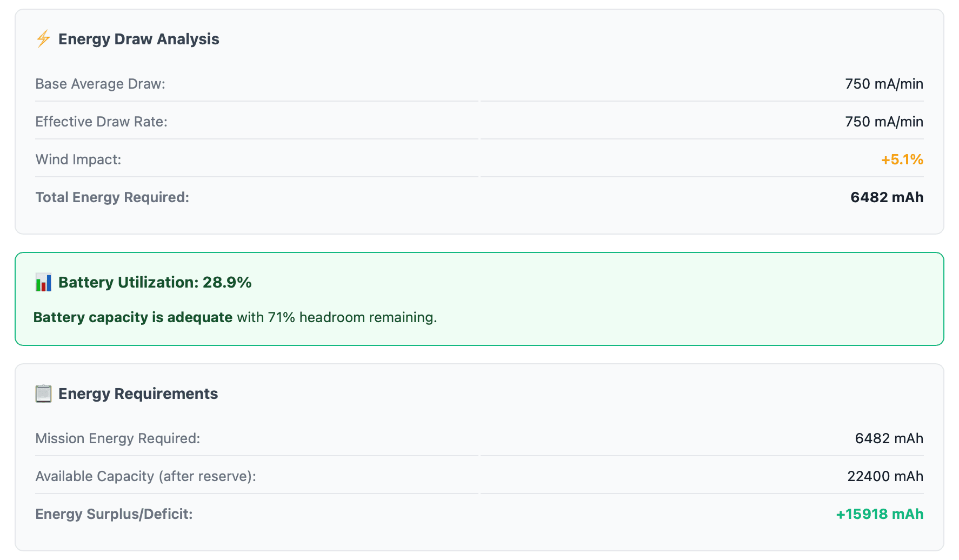Click the Wind Impact row label
The height and width of the screenshot is (560, 959).
point(78,159)
